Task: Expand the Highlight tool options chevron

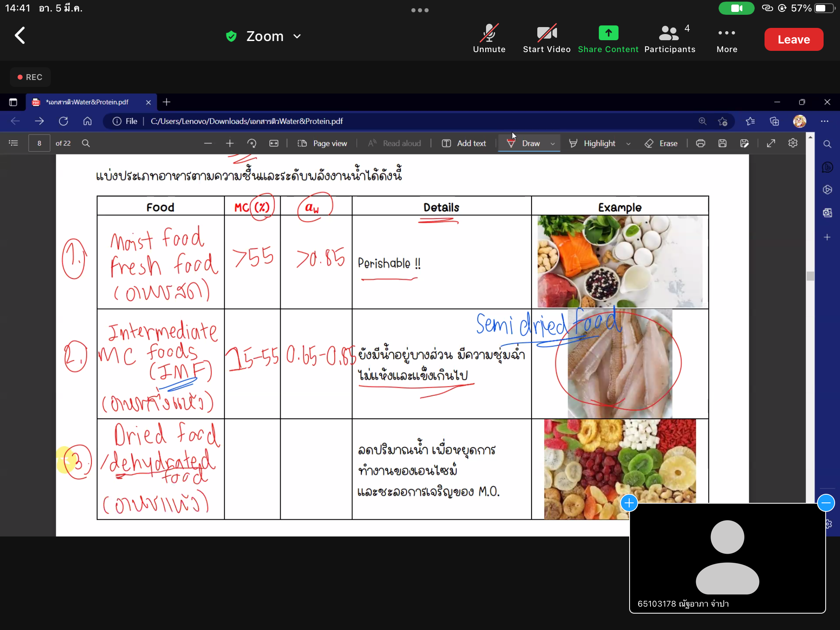Action: click(628, 144)
